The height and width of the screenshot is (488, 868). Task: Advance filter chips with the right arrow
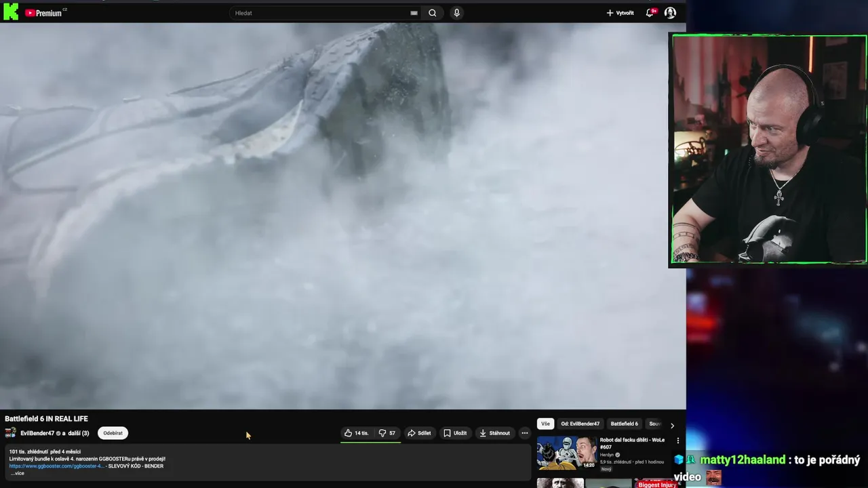coord(672,425)
